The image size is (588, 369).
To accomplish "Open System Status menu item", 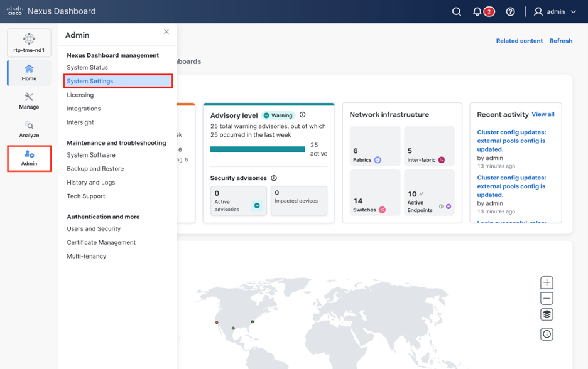I will coord(87,67).
